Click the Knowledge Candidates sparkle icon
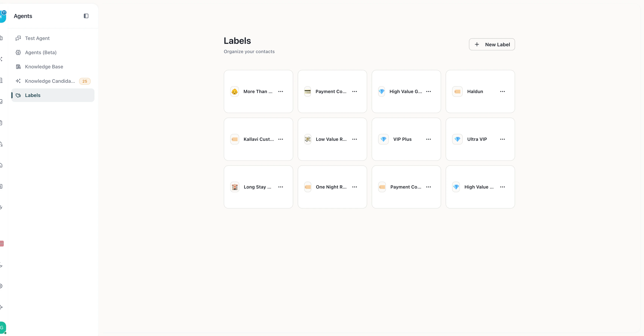This screenshot has width=644, height=336. [18, 81]
